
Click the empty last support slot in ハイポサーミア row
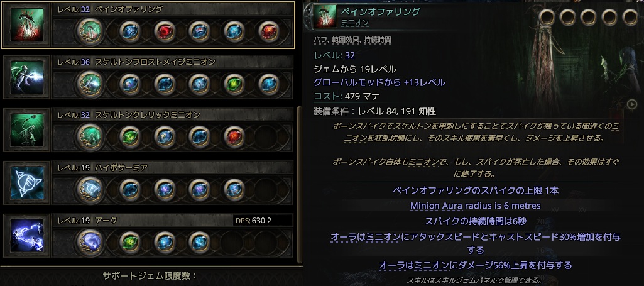click(x=270, y=189)
